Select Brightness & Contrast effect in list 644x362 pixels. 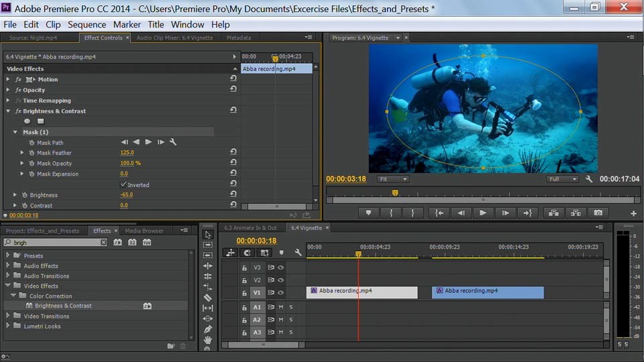63,306
